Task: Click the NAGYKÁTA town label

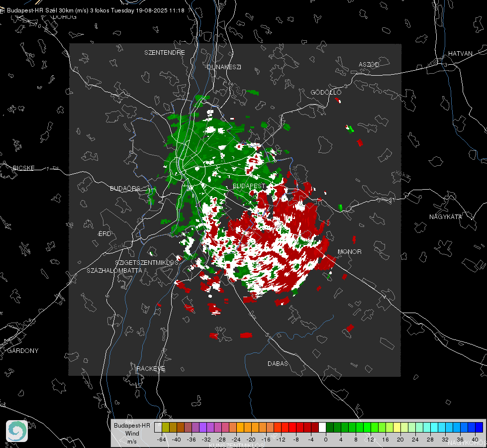Action: pos(446,217)
